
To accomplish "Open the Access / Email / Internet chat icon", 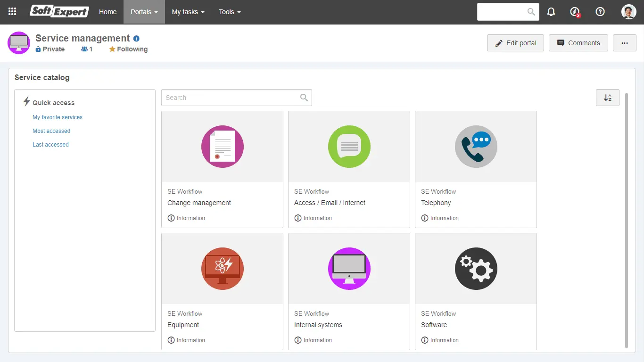I will pos(349,147).
